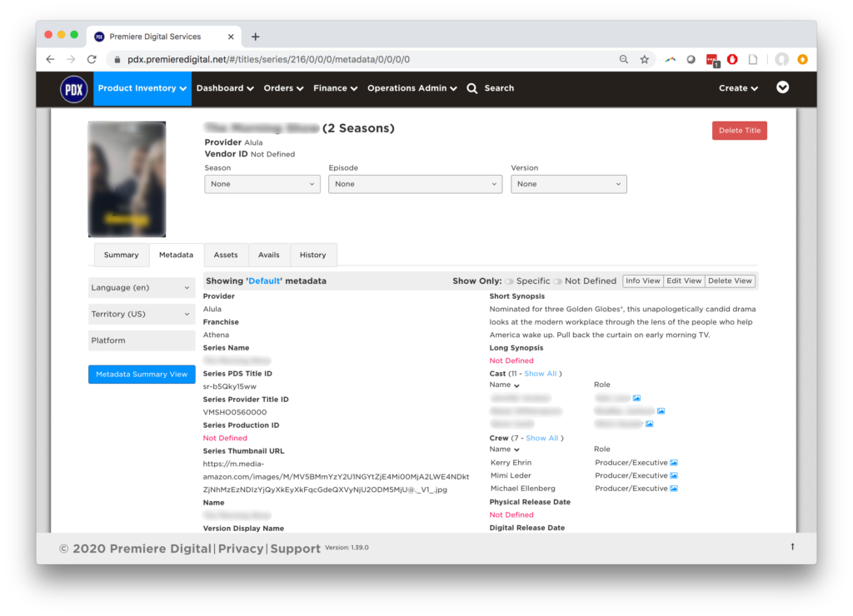Viewport: 853px width, 616px height.
Task: Click Show All link for Cast
Action: (541, 374)
